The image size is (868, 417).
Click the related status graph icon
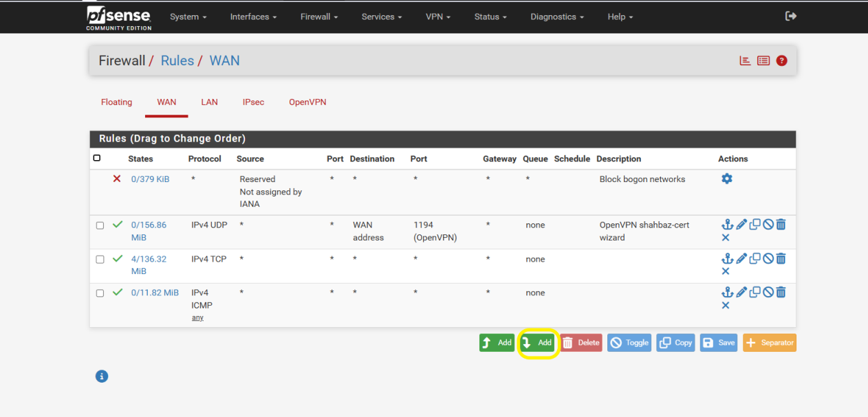click(x=745, y=60)
